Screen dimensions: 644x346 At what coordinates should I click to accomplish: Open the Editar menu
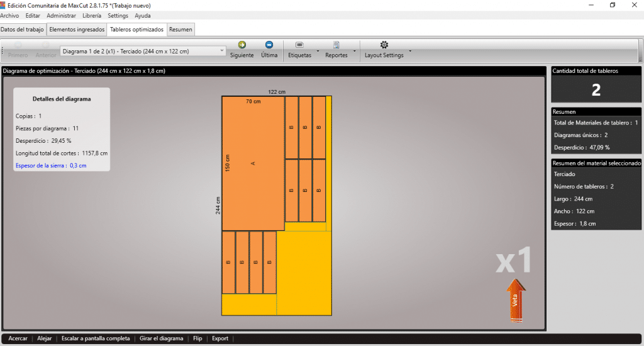(x=33, y=16)
